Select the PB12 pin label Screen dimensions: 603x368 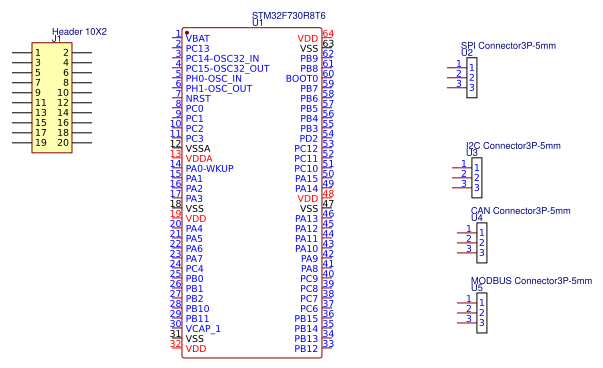point(306,348)
